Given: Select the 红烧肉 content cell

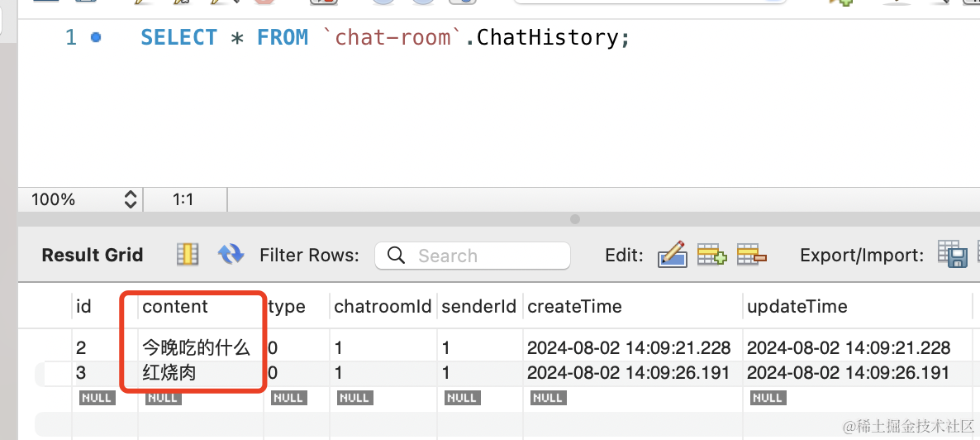Looking at the screenshot, I should pos(169,373).
